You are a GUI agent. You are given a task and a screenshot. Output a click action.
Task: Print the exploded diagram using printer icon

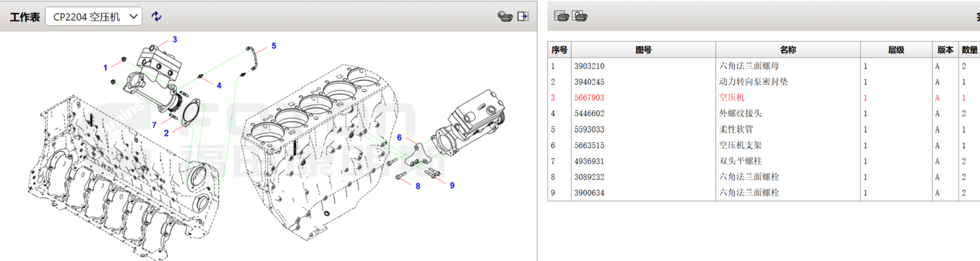pos(504,16)
